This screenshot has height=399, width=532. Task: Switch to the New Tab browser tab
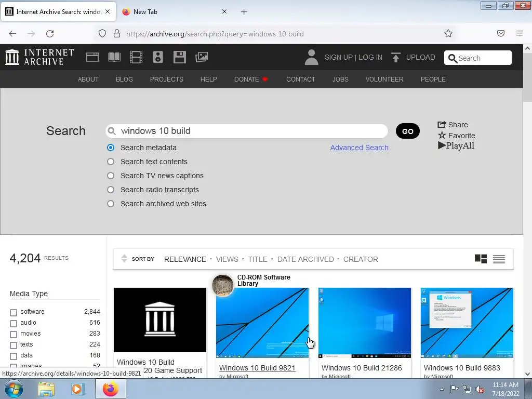point(173,12)
